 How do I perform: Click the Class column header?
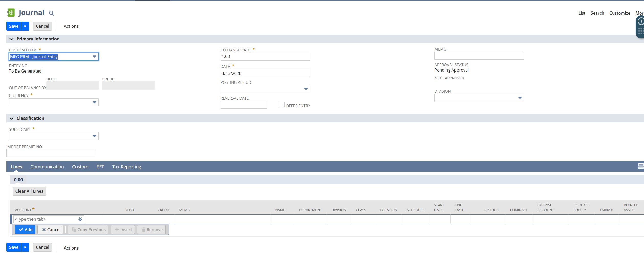pos(361,210)
